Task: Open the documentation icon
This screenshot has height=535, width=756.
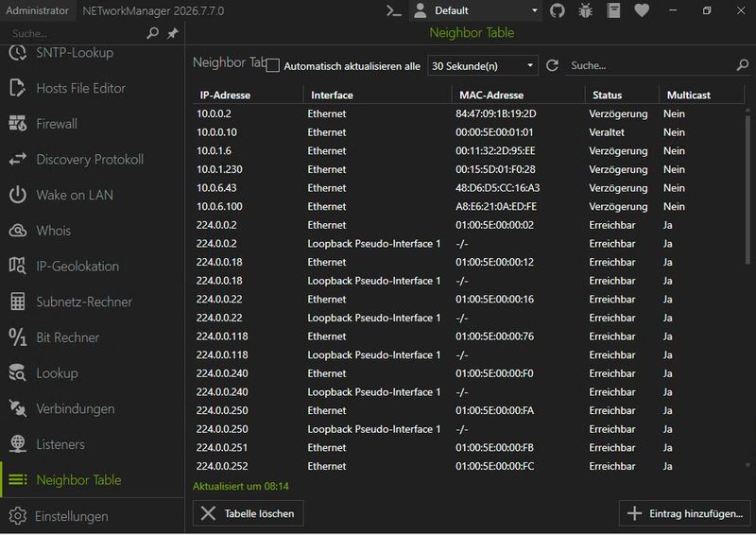Action: 613,10
